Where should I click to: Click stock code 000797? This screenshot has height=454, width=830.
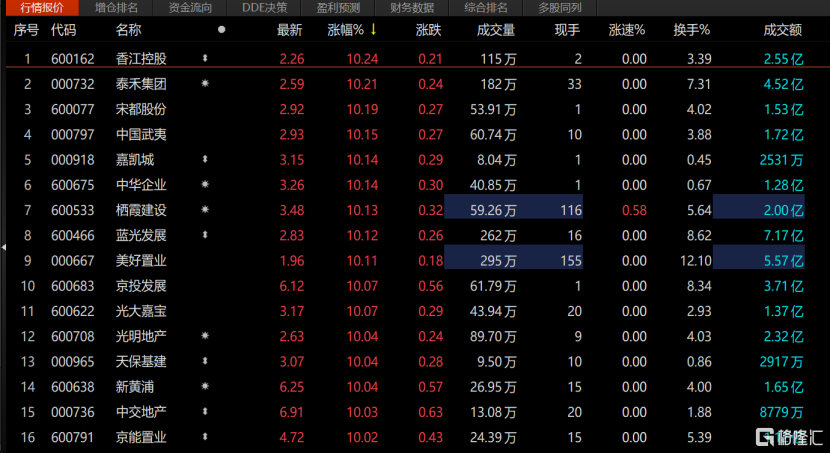73,134
